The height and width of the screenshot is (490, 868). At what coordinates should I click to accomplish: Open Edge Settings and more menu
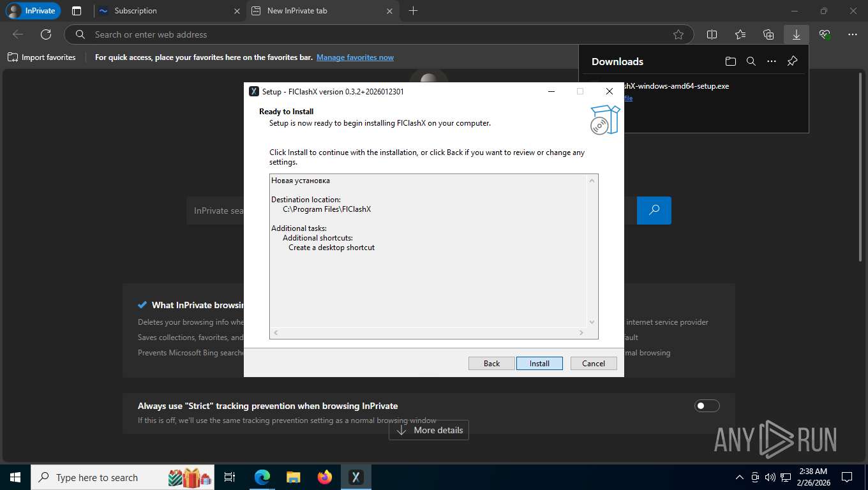point(853,34)
